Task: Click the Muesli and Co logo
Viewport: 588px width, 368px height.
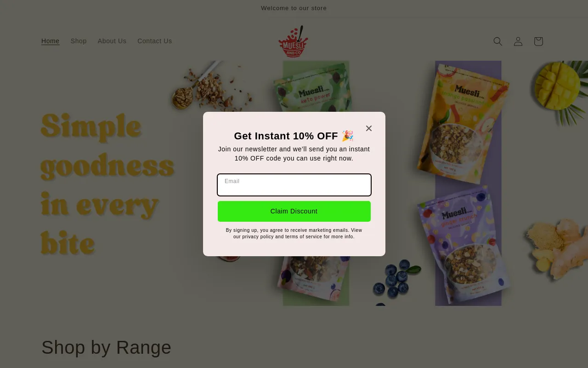Action: click(x=293, y=41)
